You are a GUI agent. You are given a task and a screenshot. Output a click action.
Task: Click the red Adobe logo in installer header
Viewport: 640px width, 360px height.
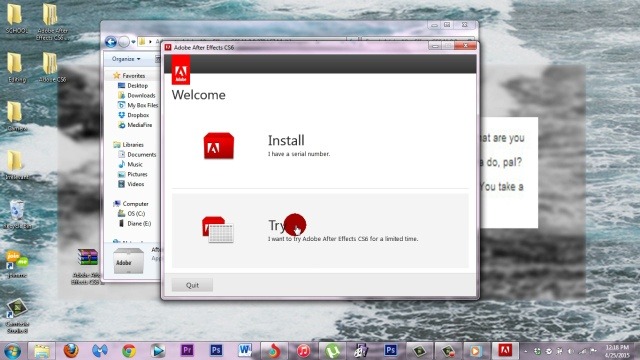click(181, 70)
